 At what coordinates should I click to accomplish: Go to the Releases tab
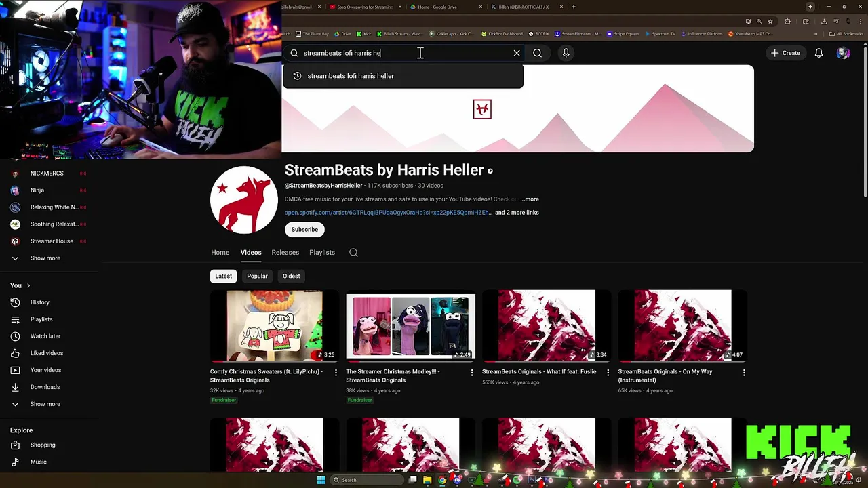(x=285, y=252)
